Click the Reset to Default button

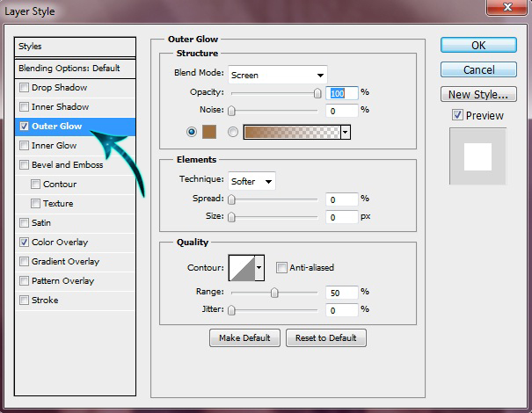pos(325,337)
